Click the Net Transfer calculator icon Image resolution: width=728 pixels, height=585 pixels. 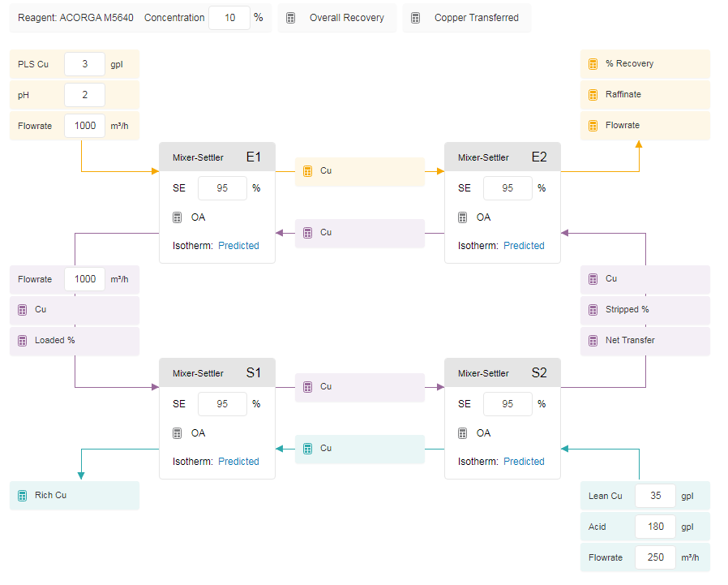tap(593, 341)
